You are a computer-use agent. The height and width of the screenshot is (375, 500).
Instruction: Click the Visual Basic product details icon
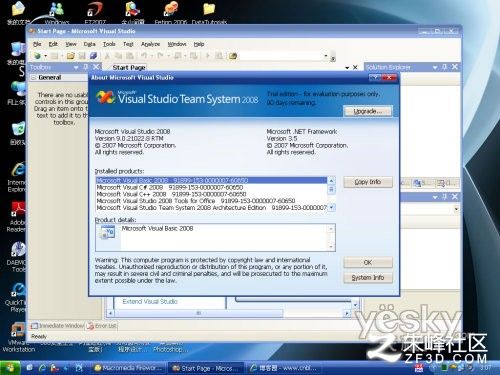click(107, 233)
